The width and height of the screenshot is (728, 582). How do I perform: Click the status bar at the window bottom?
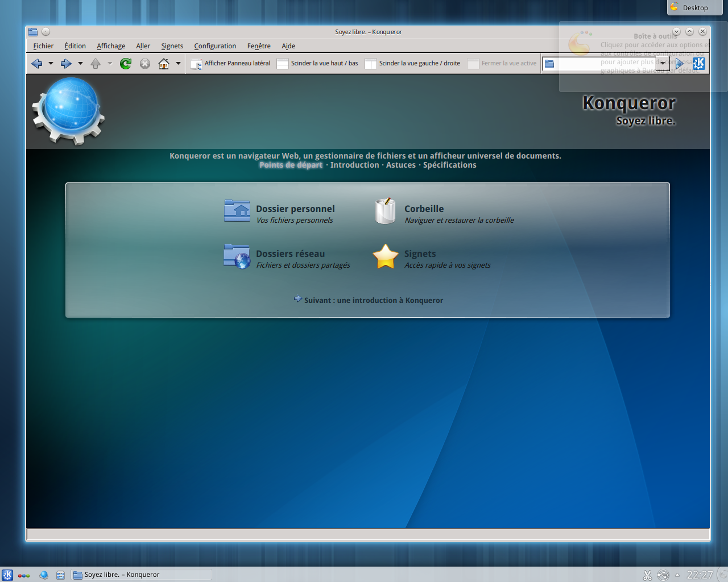tap(368, 534)
